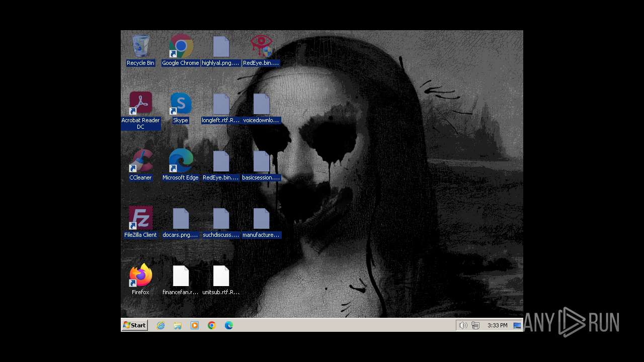This screenshot has height=362, width=644.
Task: Open Chrome from the taskbar
Action: tap(212, 325)
